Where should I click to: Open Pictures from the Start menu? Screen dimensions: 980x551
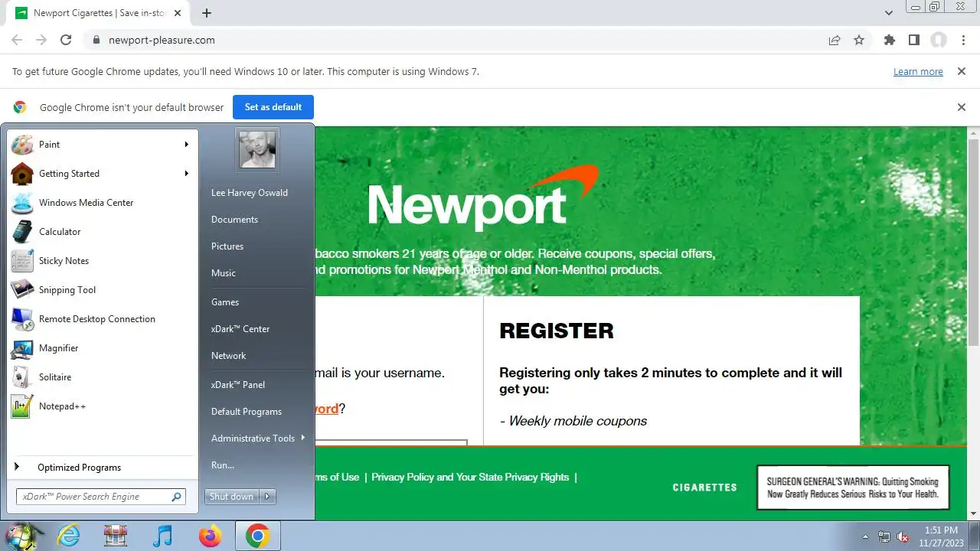[x=227, y=246]
